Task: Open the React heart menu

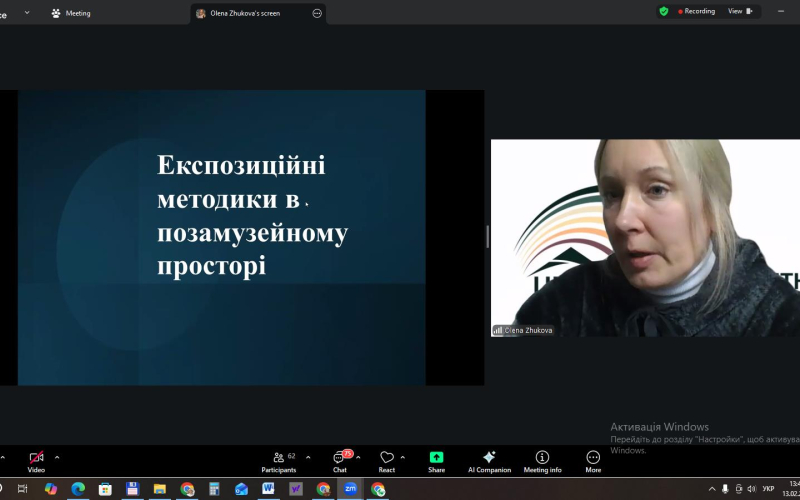Action: coord(387,462)
